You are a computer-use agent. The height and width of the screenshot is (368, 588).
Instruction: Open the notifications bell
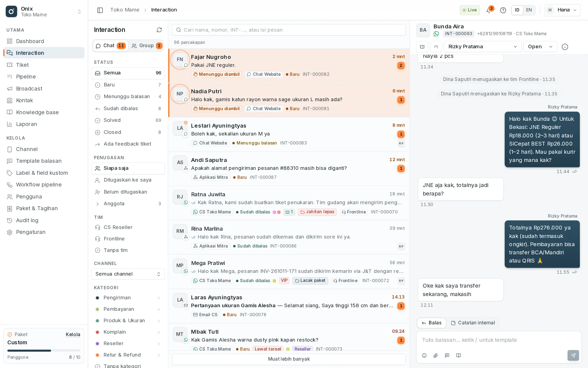pos(489,10)
